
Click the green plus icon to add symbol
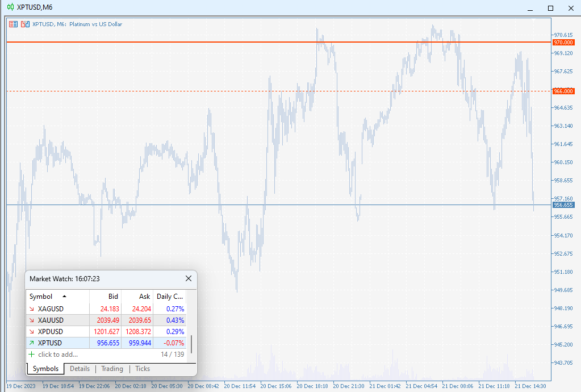[x=31, y=355]
